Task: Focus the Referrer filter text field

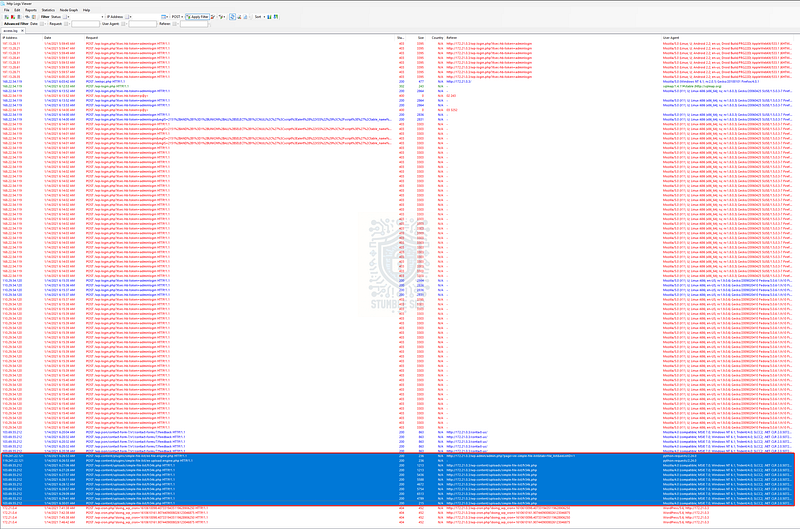Action: 194,24
